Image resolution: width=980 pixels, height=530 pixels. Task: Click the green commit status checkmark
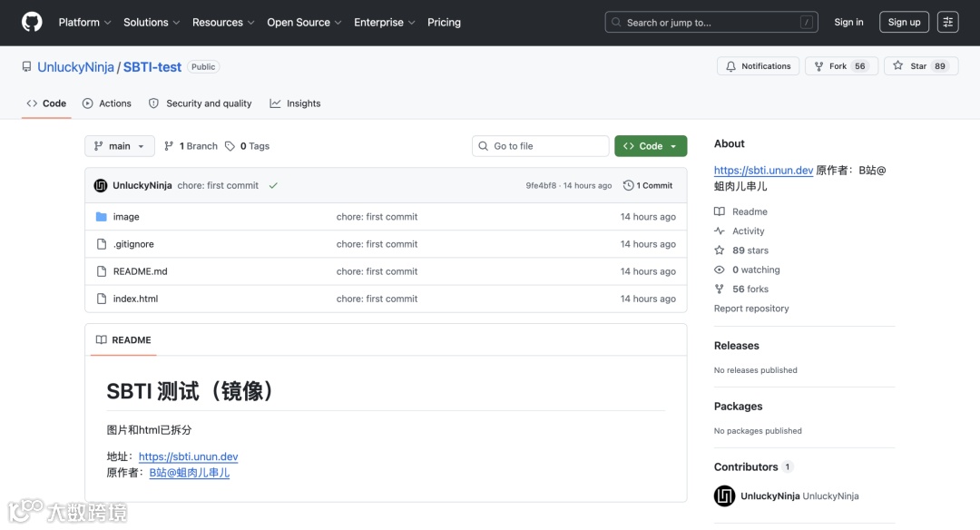coord(273,186)
